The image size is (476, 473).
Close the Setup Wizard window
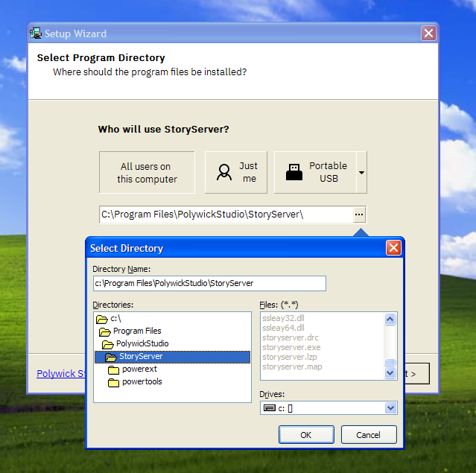pos(428,33)
